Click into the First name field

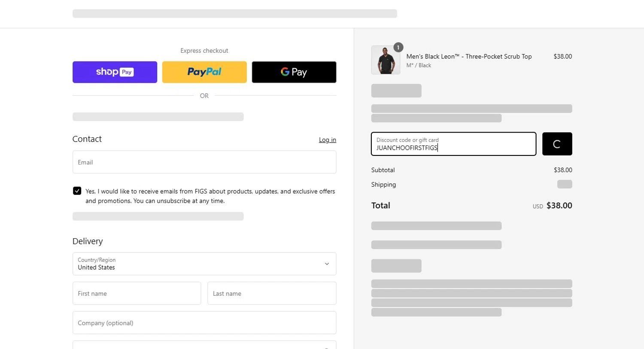point(137,294)
